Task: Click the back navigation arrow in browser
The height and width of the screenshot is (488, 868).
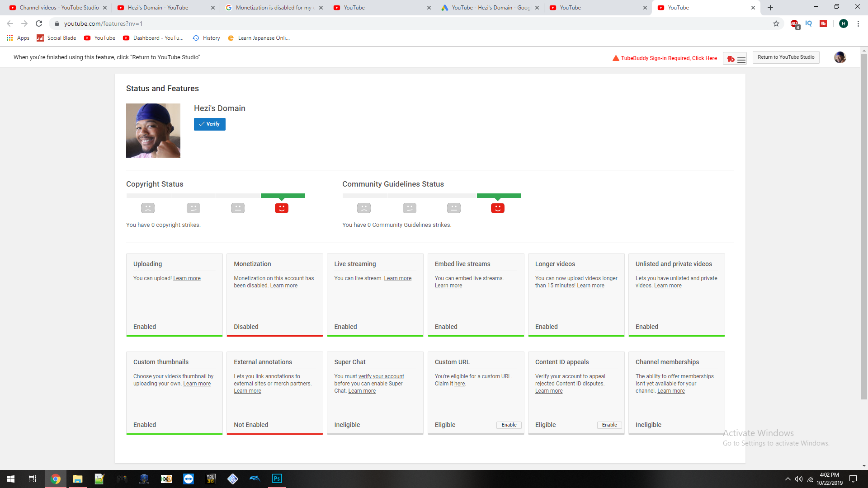Action: click(10, 23)
